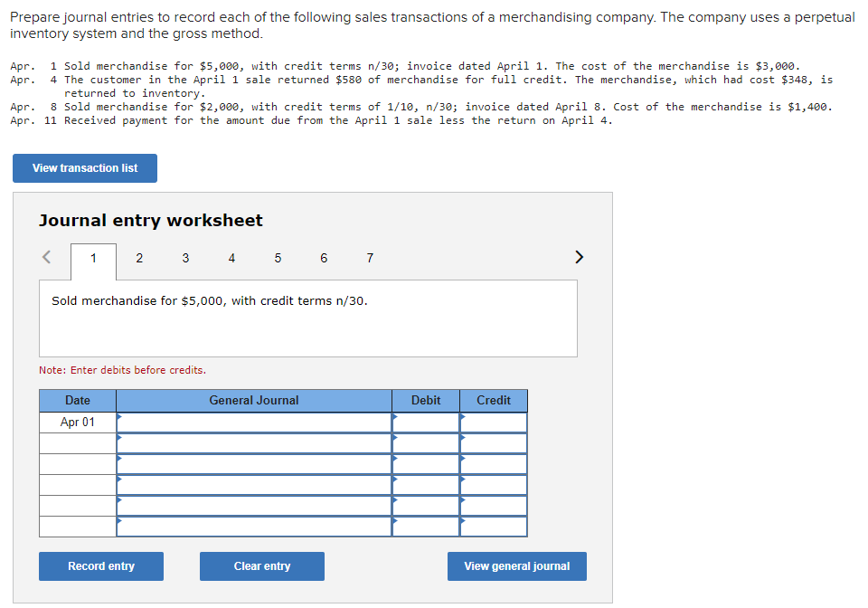
Task: Click the Clear entry button
Action: (262, 565)
